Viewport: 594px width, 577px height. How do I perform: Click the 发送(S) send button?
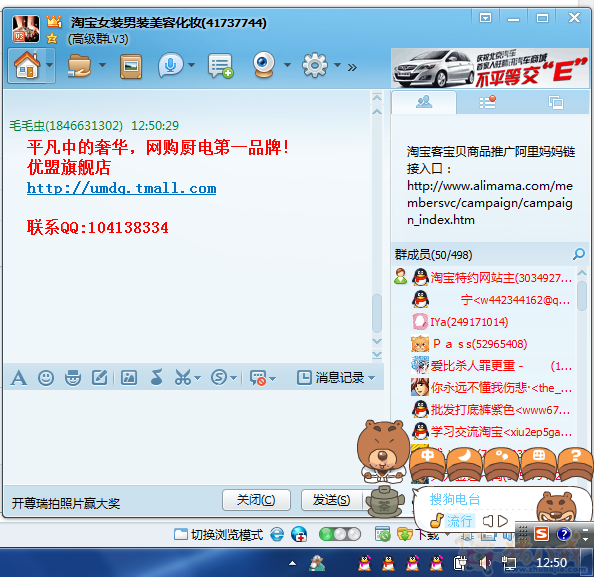tap(331, 500)
